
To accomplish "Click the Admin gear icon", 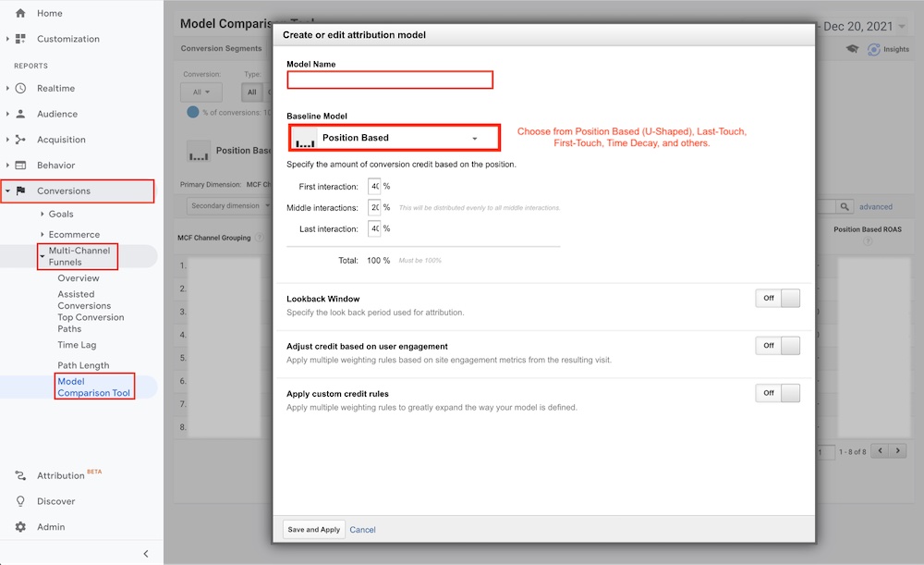I will click(x=20, y=527).
